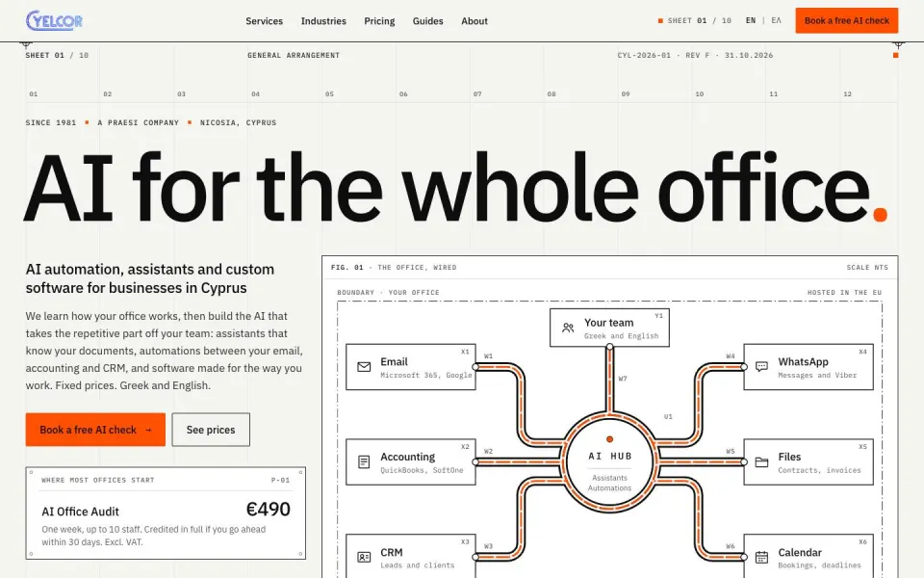
Task: Open the AI Office Audit €490 card
Action: [166, 513]
